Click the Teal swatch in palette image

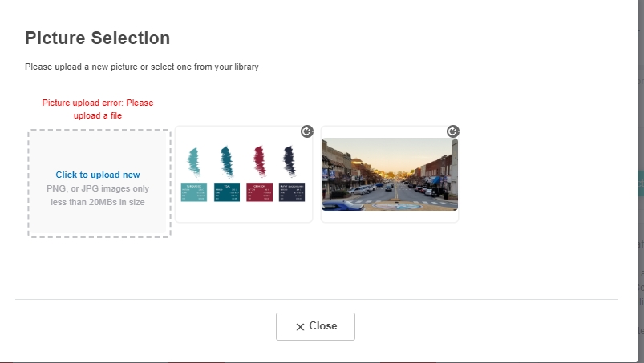(x=227, y=192)
